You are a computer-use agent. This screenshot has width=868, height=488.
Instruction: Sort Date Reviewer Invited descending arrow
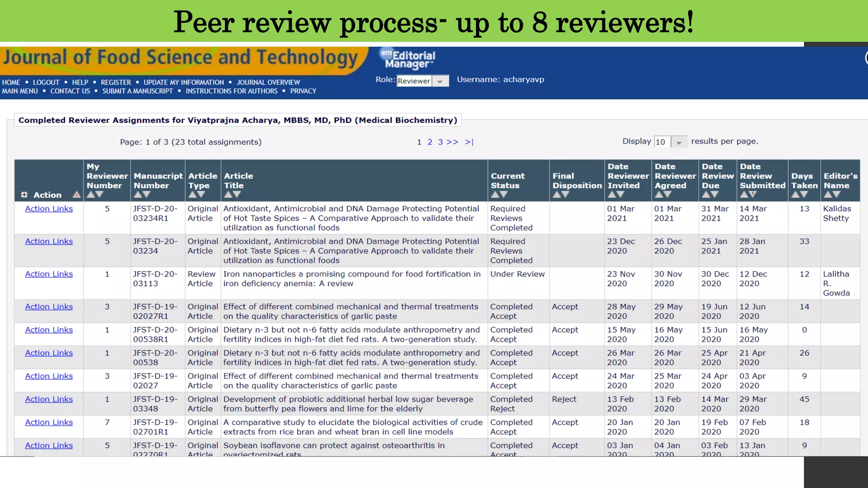620,194
